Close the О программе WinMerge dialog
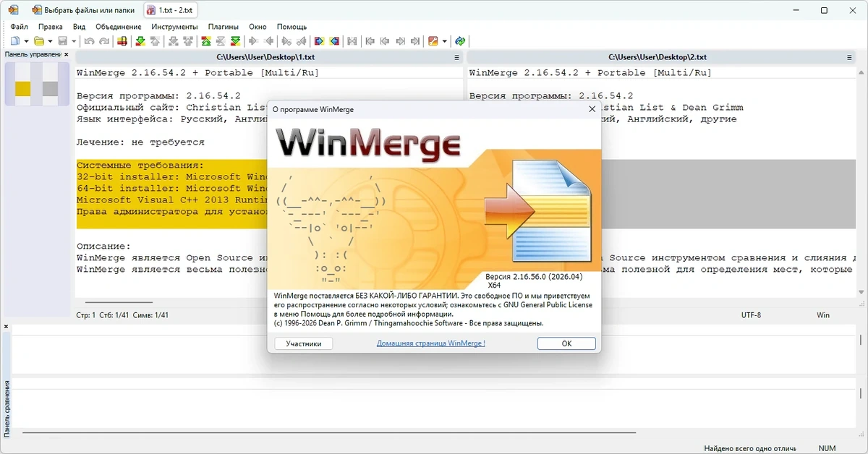868x454 pixels. (592, 109)
